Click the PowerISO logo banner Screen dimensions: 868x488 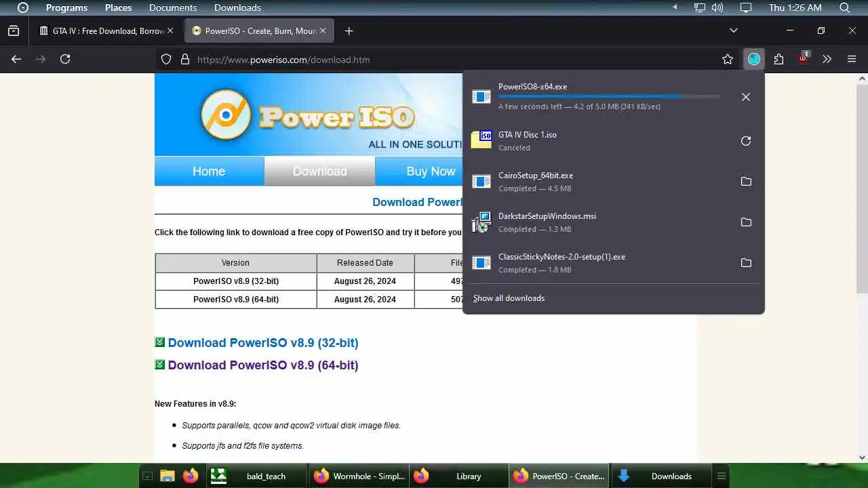[309, 115]
